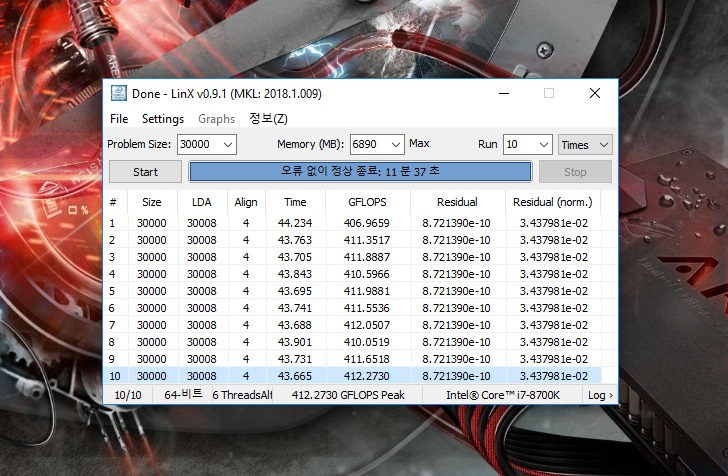Click Intel Core i7-8700K status entry
728x476 pixels.
point(502,395)
